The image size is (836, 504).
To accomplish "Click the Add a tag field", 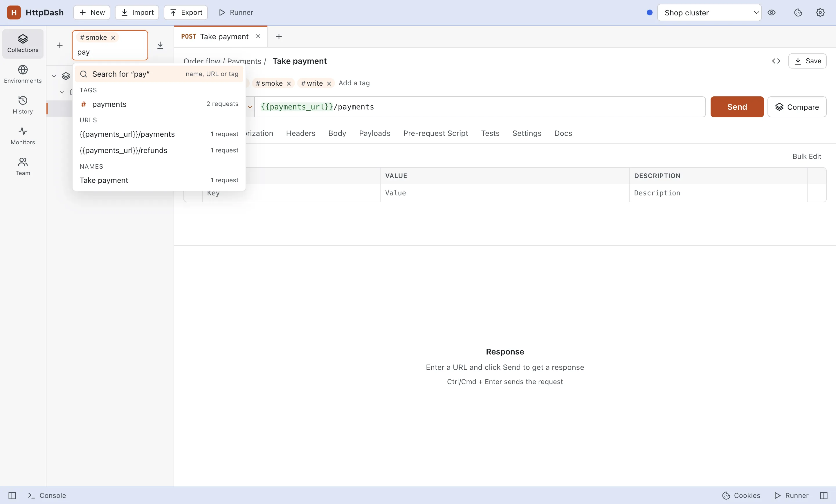I will pos(354,83).
